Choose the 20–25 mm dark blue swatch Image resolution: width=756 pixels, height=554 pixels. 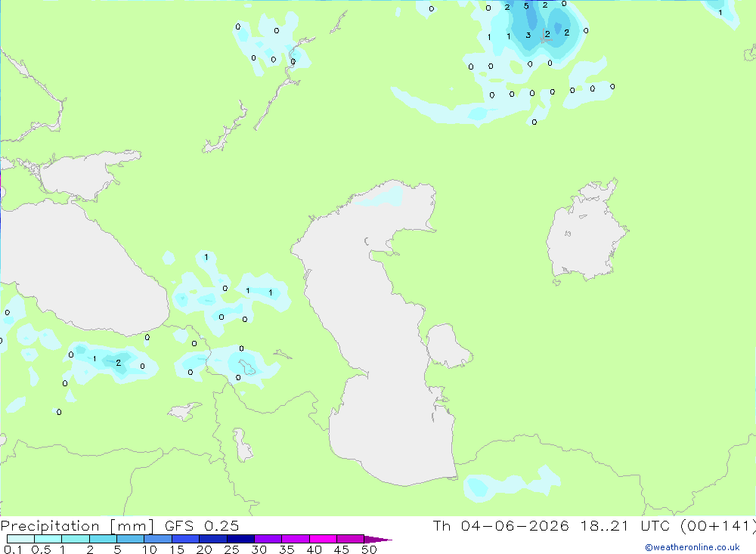pos(213,539)
